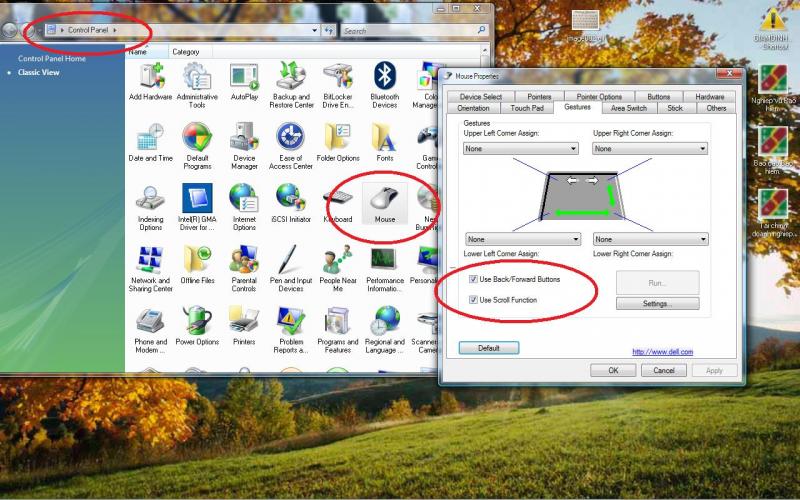Switch to the Pointer Options tab
Screen dimensions: 800x500
pos(599,97)
